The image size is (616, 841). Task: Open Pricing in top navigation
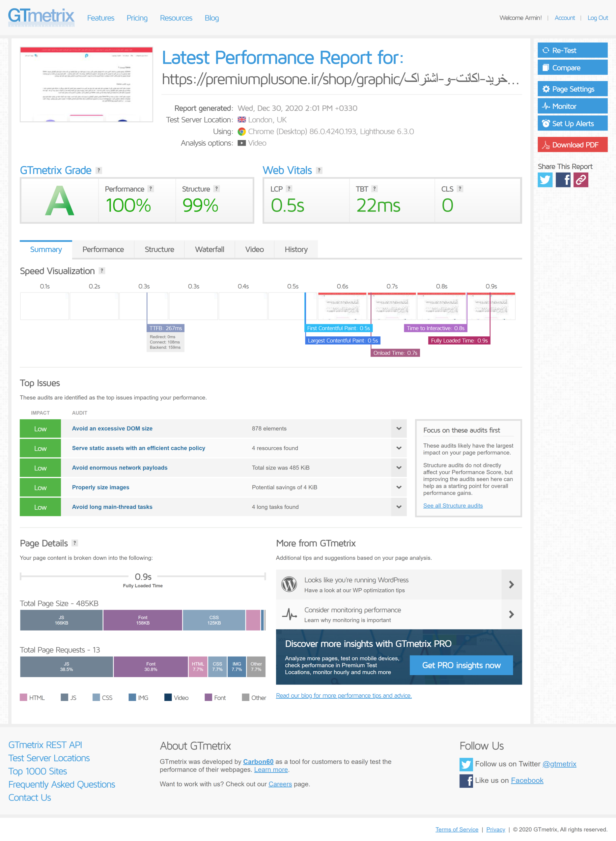coord(137,18)
